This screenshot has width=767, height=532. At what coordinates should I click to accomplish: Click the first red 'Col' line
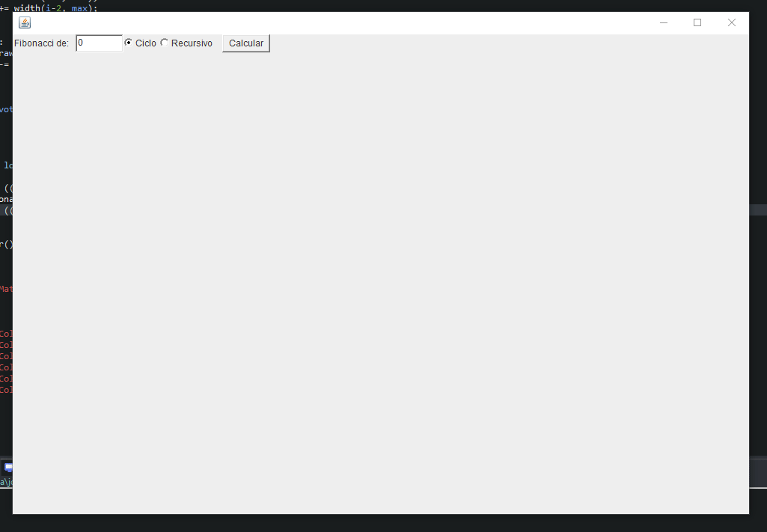[x=6, y=334]
